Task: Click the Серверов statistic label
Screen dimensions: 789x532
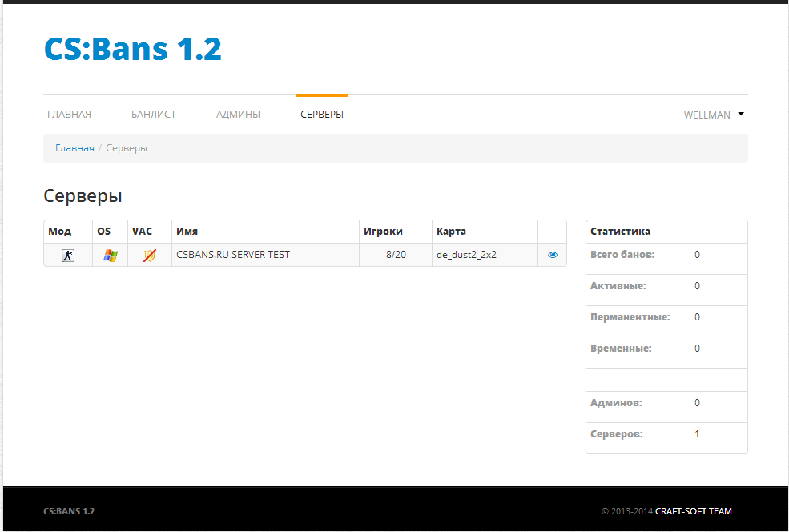Action: point(617,434)
